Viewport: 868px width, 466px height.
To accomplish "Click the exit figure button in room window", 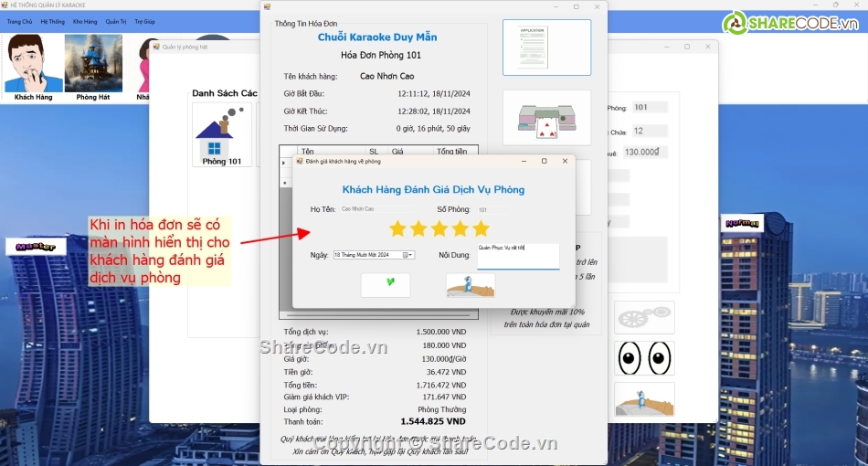I will click(644, 399).
